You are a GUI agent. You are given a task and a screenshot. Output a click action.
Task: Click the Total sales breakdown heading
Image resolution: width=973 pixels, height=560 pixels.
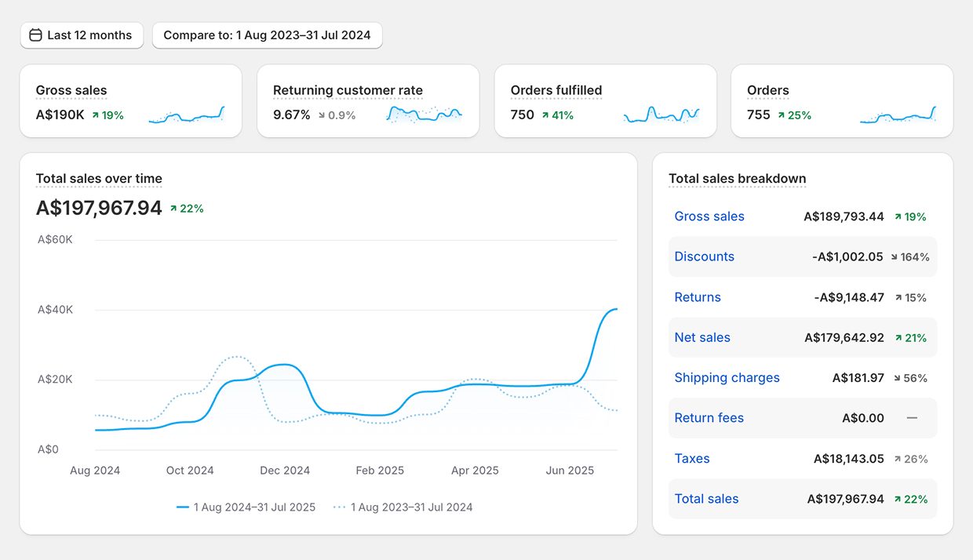(737, 179)
